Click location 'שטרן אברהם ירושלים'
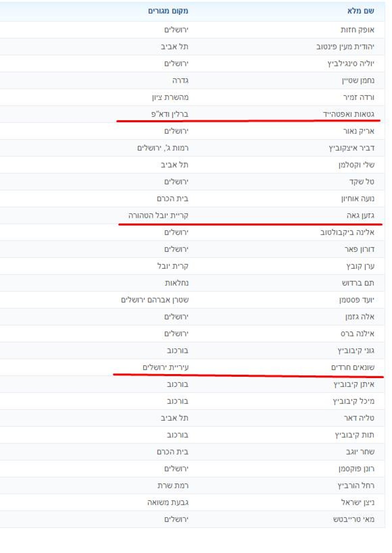392x553 pixels. tap(155, 300)
